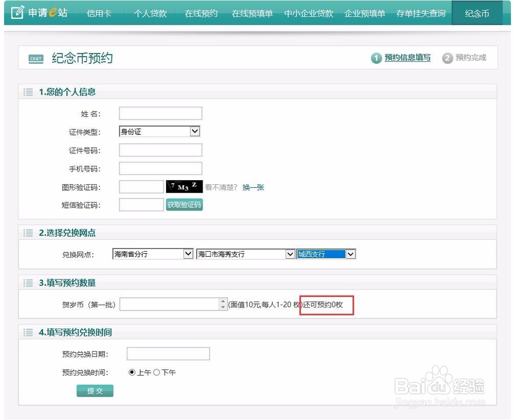Image resolution: width=514 pixels, height=420 pixels.
Task: Open the 城西支行 sub-branch dropdown
Action: [x=350, y=254]
